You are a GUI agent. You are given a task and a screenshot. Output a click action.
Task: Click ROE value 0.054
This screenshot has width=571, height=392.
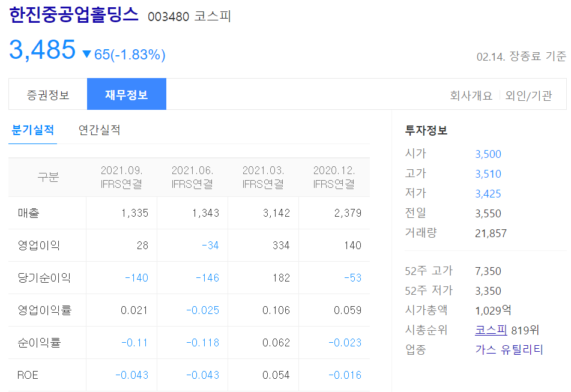coord(276,375)
